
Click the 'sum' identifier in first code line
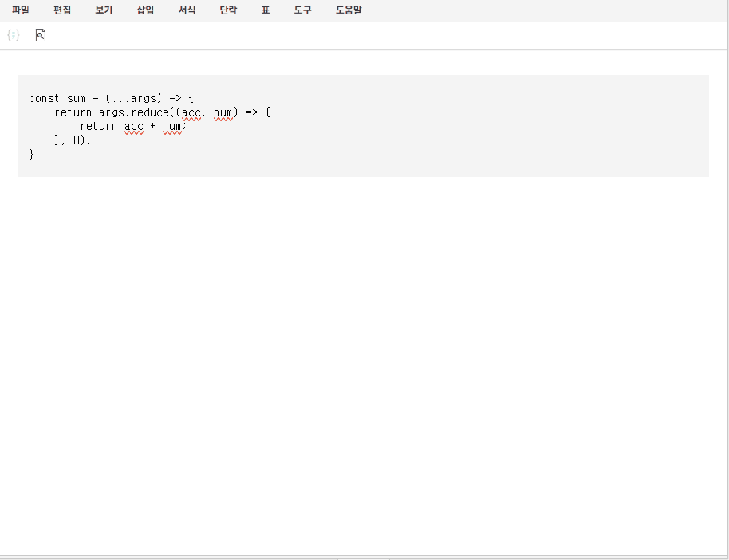coord(76,98)
